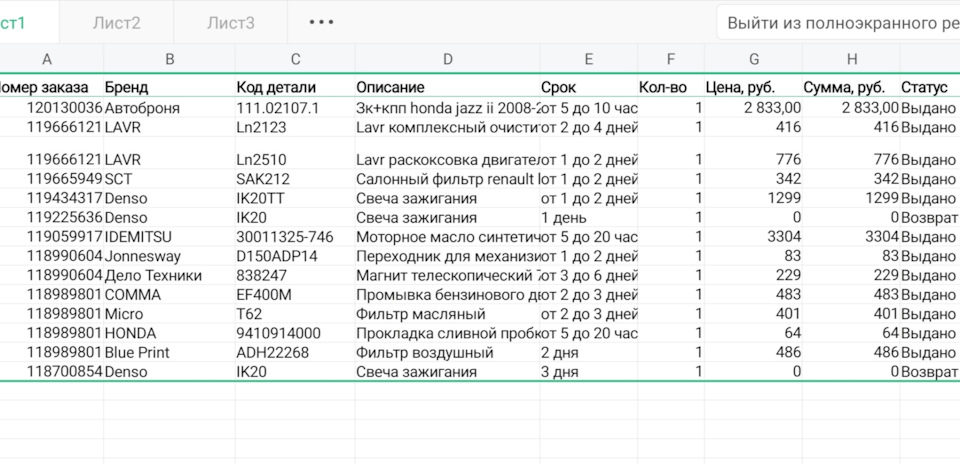This screenshot has height=464, width=960.
Task: Select the Фильтр воздушный description cell
Action: 448,353
